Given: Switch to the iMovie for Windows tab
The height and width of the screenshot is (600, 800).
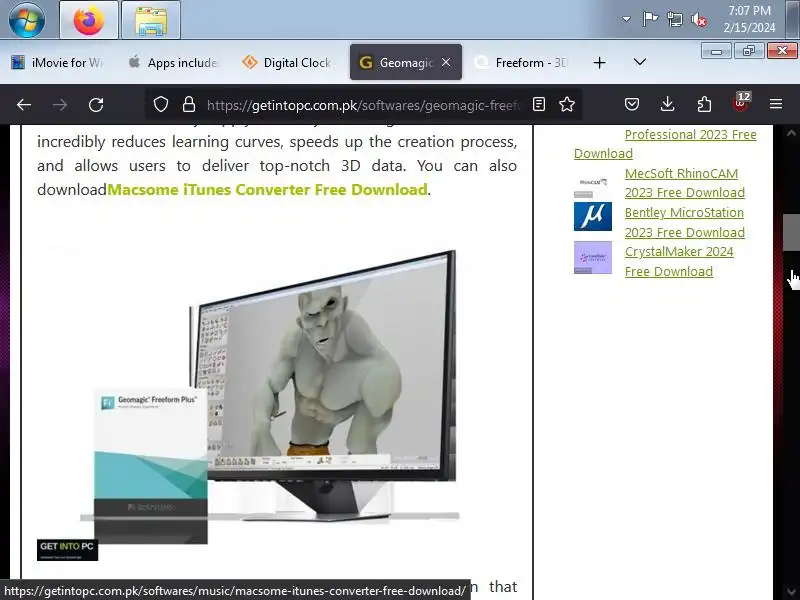Looking at the screenshot, I should (x=57, y=62).
